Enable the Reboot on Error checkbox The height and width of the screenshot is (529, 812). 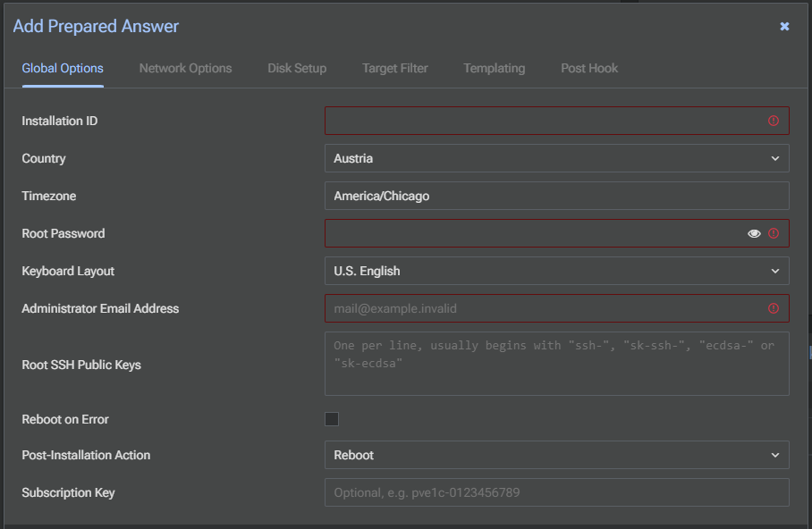(332, 419)
